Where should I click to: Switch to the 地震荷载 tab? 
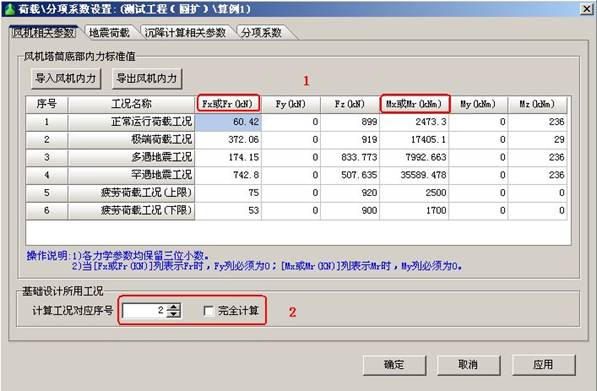109,33
